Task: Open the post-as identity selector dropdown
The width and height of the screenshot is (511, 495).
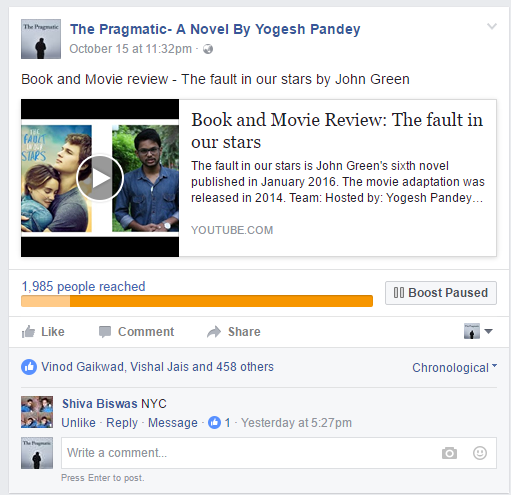Action: [478, 331]
